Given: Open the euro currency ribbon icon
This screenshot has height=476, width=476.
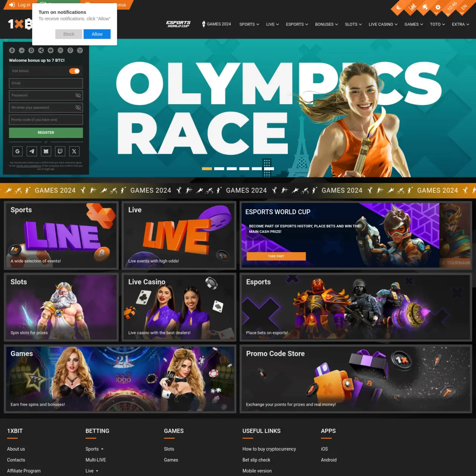Looking at the screenshot, I should pyautogui.click(x=399, y=7).
